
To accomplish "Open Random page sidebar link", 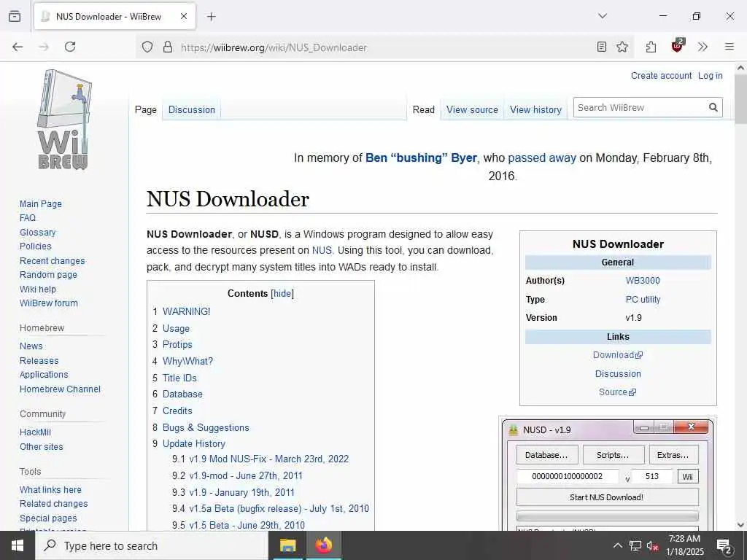I will tap(48, 275).
